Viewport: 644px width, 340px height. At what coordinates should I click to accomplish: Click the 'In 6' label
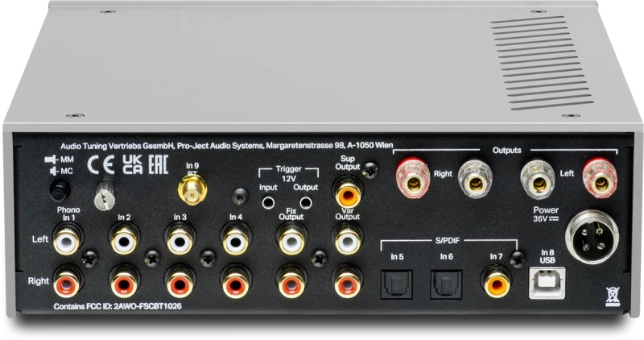[447, 256]
